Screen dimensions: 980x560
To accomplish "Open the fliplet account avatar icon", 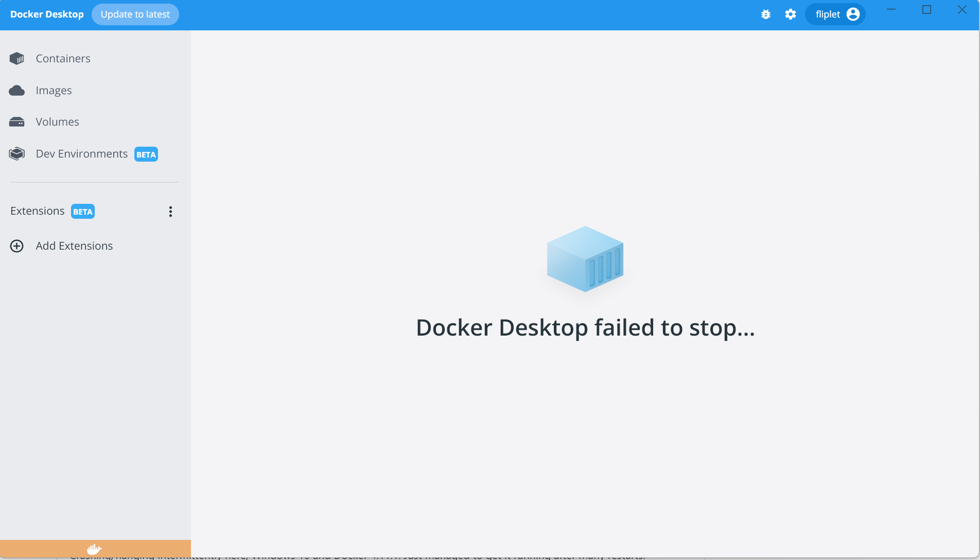I will point(852,14).
